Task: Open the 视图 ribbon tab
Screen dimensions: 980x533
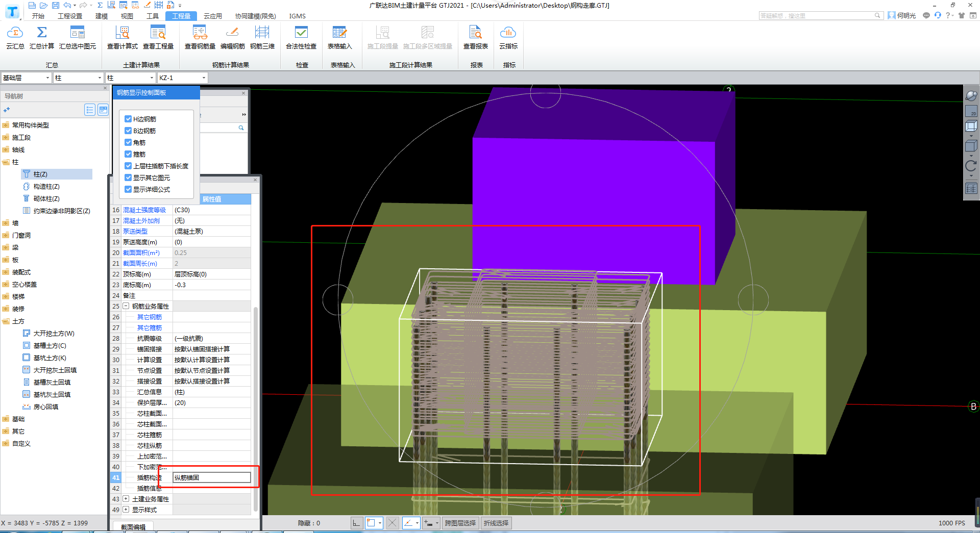Action: [x=127, y=16]
